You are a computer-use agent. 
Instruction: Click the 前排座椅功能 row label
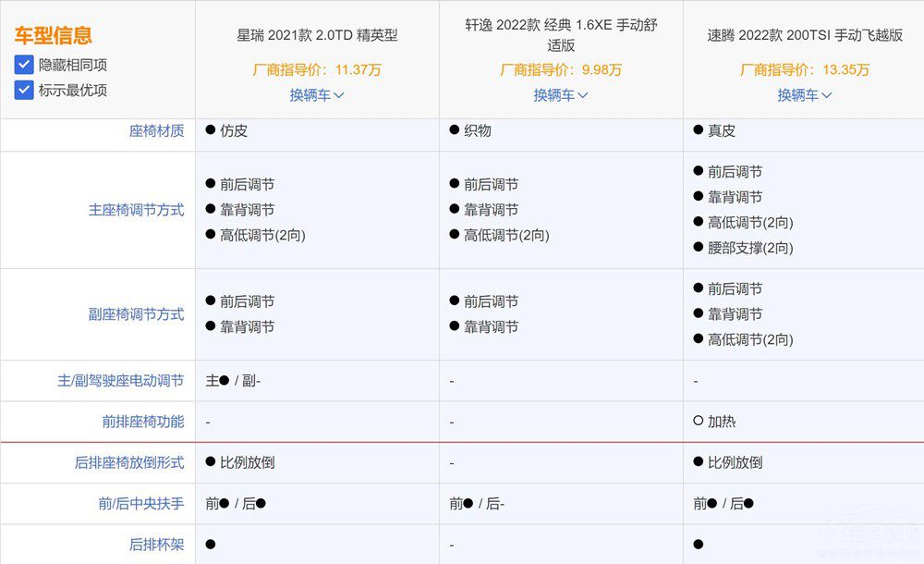click(142, 422)
